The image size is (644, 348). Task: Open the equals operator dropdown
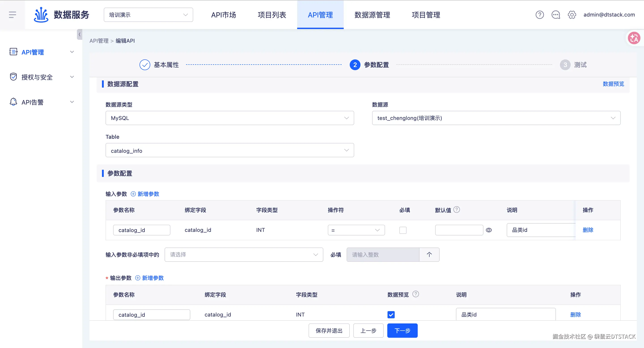tap(356, 230)
